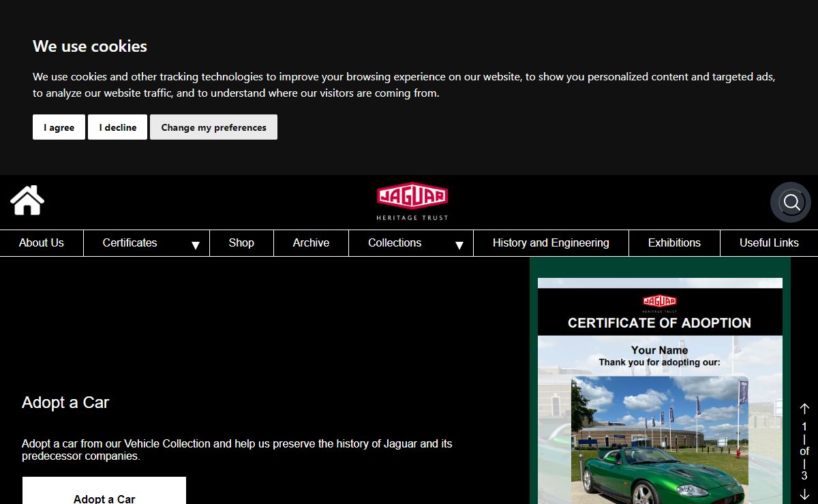The image size is (818, 504).
Task: Click the 'Your Name' certificate text
Action: coord(659,350)
